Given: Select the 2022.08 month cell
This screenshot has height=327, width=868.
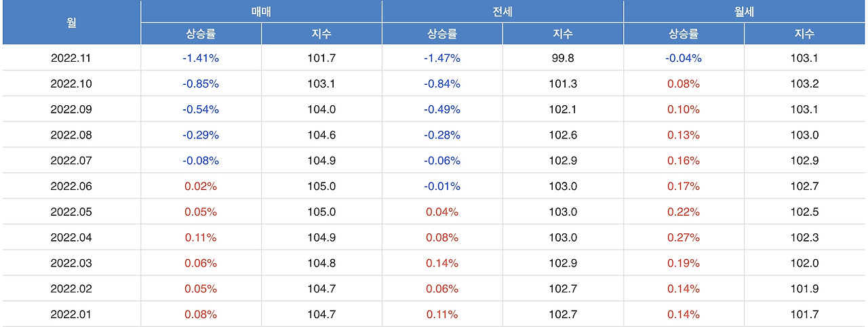Looking at the screenshot, I should (x=71, y=135).
